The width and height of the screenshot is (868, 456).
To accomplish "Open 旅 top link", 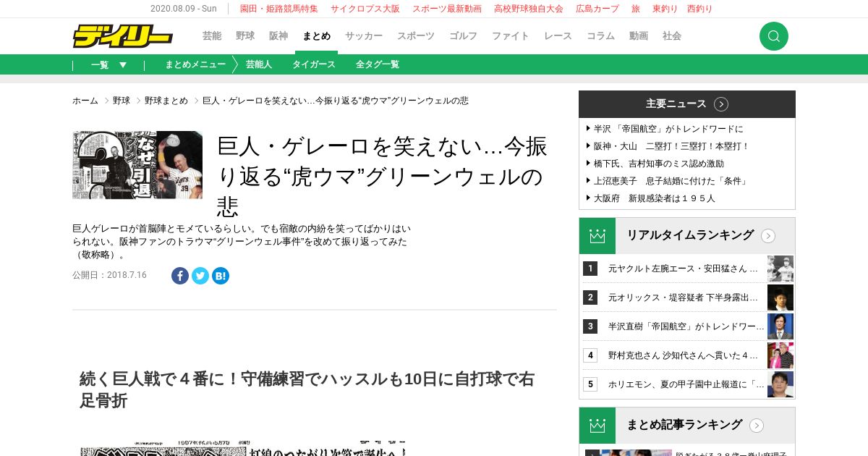I will (636, 9).
